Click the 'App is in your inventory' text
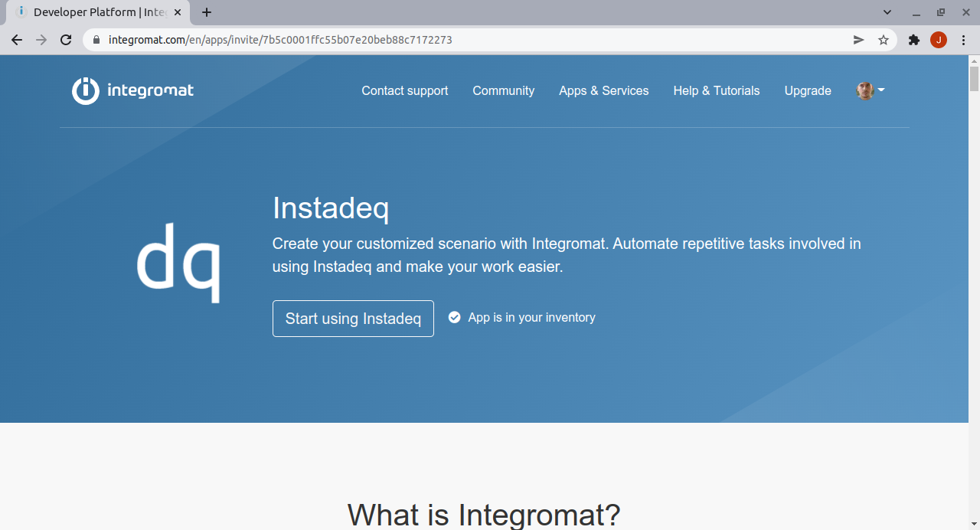This screenshot has height=530, width=980. click(x=531, y=317)
